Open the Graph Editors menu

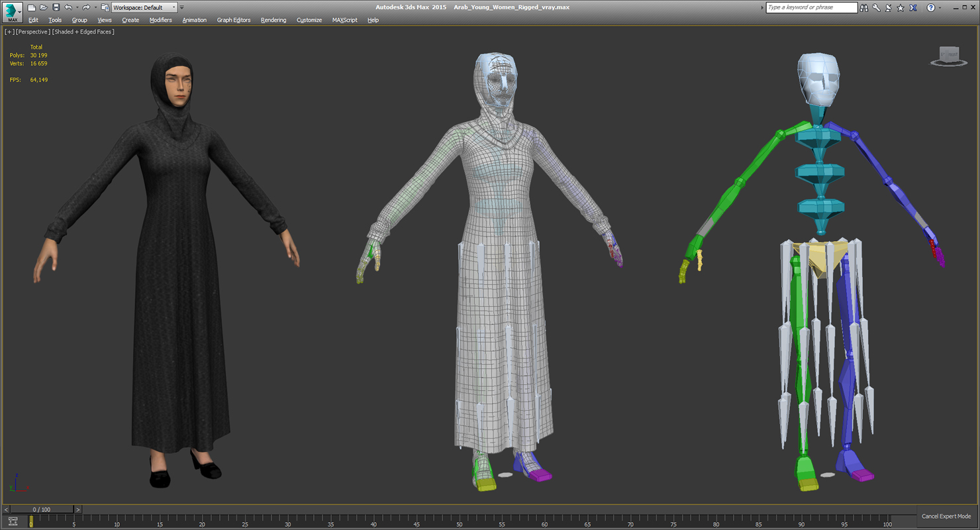234,20
